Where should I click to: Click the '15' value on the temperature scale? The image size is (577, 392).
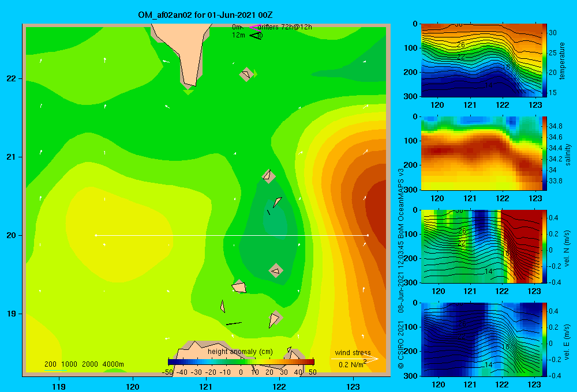(x=553, y=93)
